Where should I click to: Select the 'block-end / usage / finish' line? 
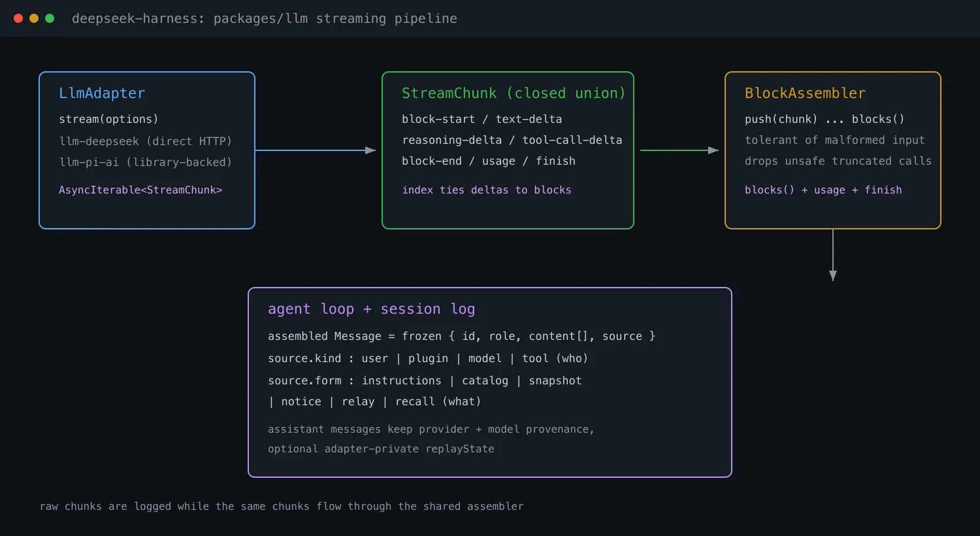[489, 161]
